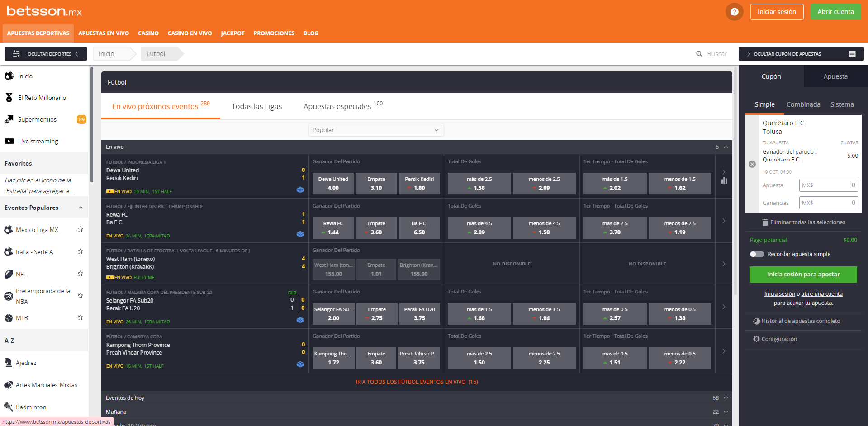Screen dimensions: 868x426
Task: Favorite Italia - Serie A with star
Action: 80,251
